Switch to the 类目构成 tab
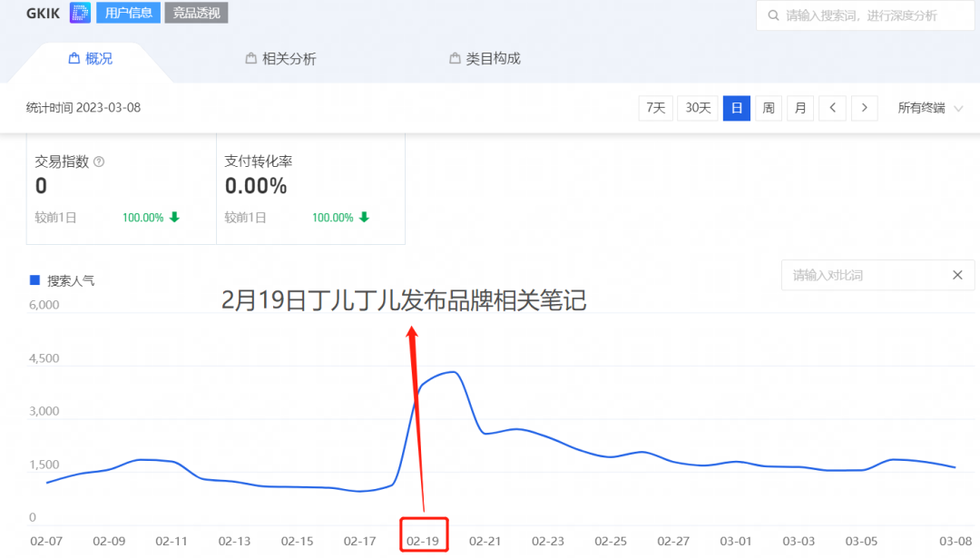The height and width of the screenshot is (558, 980). (x=485, y=59)
